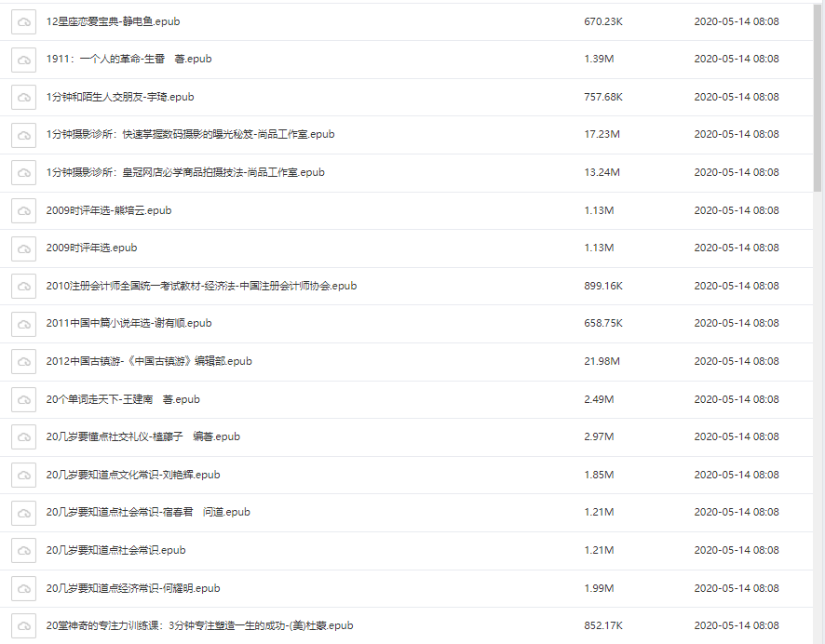Viewport: 825px width, 644px height.
Task: Click the 13.24M size value
Action: [x=602, y=172]
